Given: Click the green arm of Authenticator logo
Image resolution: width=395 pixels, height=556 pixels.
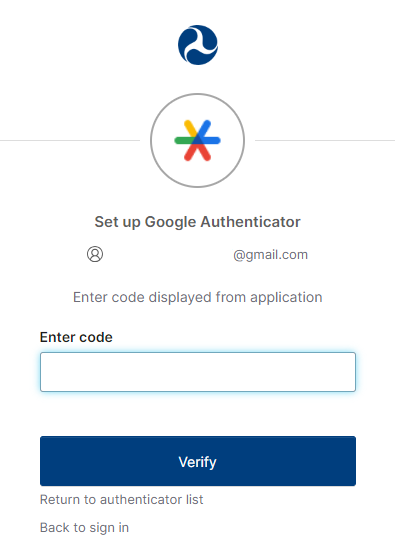Looking at the screenshot, I should pyautogui.click(x=183, y=140).
